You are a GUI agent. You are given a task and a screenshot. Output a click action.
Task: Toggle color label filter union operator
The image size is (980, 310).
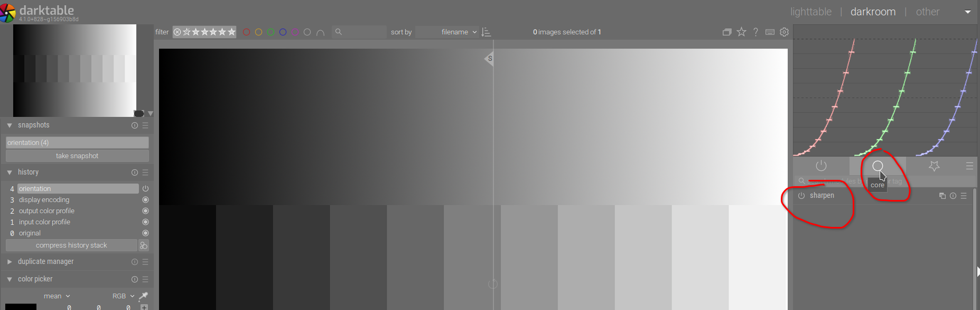click(320, 33)
